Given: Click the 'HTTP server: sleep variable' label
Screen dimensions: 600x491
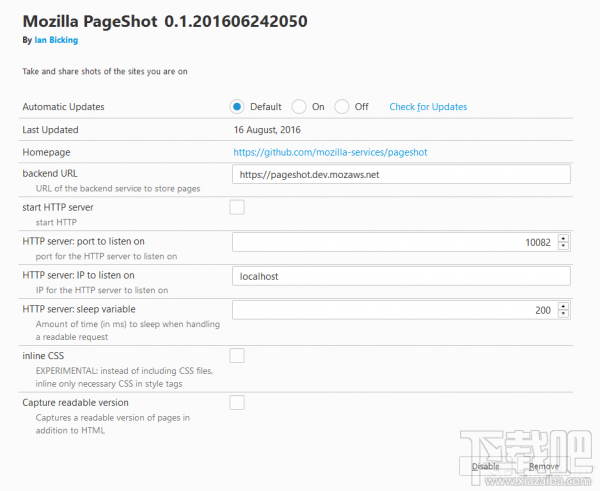Looking at the screenshot, I should 79,309.
